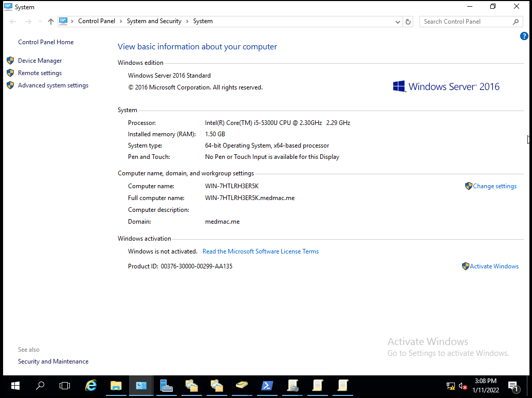The height and width of the screenshot is (398, 532).
Task: Open the recent locations dropdown arrow
Action: coord(41,22)
